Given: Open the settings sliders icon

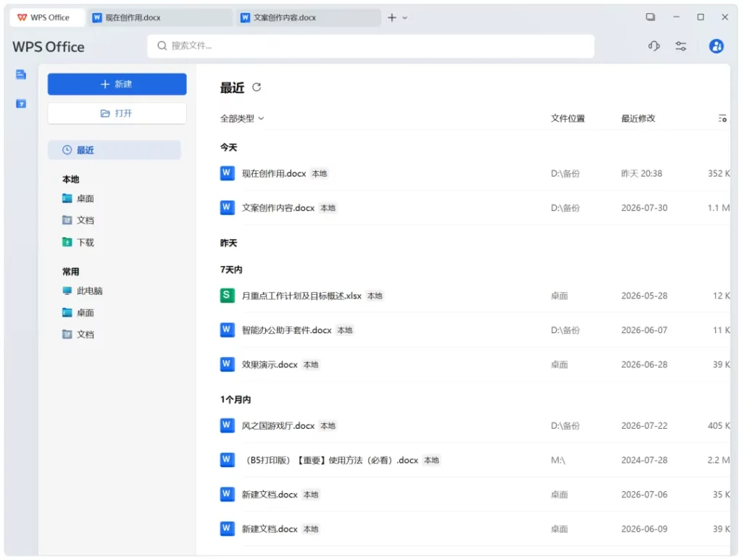Looking at the screenshot, I should 681,46.
